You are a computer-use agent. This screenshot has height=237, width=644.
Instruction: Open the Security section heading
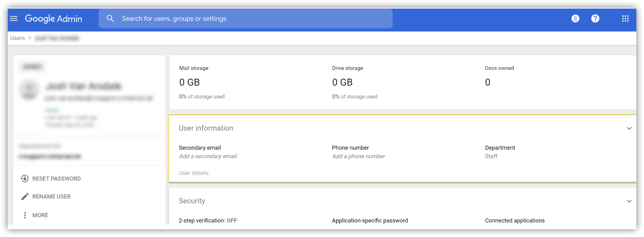click(192, 201)
